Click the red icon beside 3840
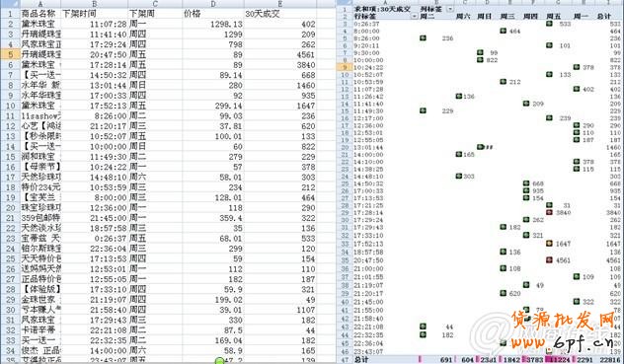Screen dimensions: 624x364 549,212
